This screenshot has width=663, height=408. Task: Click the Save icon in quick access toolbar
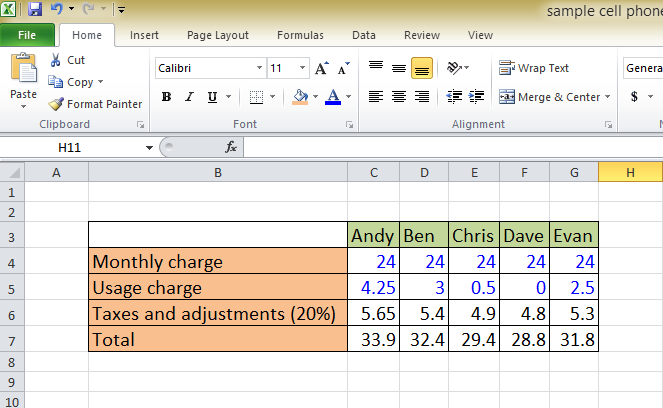(35, 10)
